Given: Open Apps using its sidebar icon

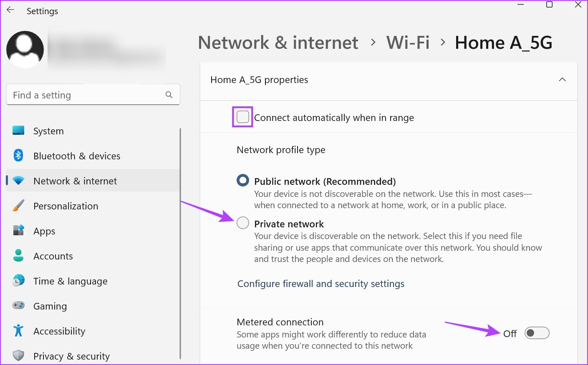Looking at the screenshot, I should 18,231.
